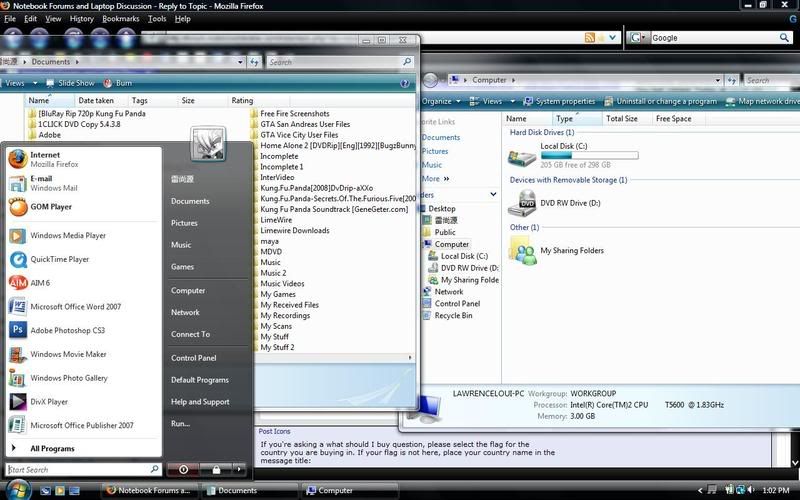Launch Windows Movie Maker
The image size is (800, 500).
[84, 354]
